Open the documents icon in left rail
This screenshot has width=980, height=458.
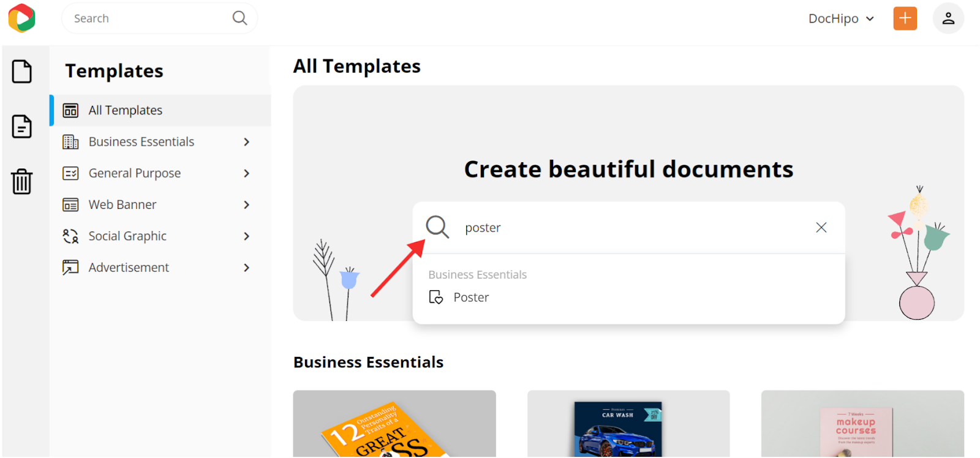pyautogui.click(x=22, y=127)
